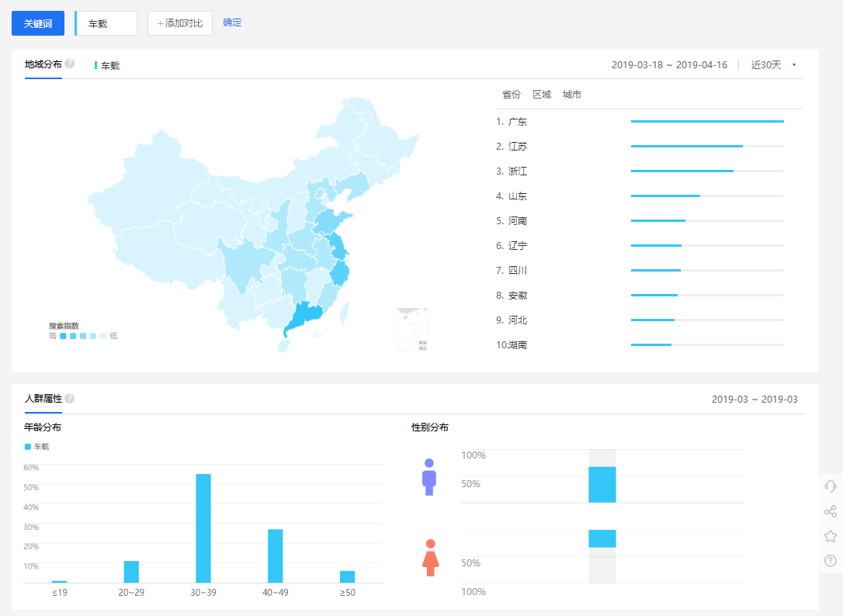Click the dropdown arrow next to 近30天
Screen dimensions: 843x616
click(793, 65)
